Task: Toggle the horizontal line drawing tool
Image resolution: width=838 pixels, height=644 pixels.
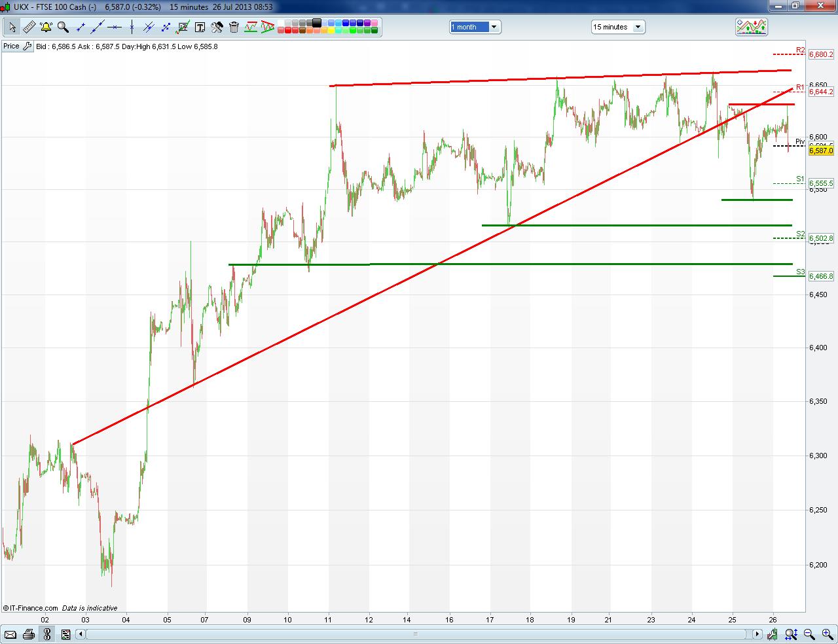Action: pos(115,27)
